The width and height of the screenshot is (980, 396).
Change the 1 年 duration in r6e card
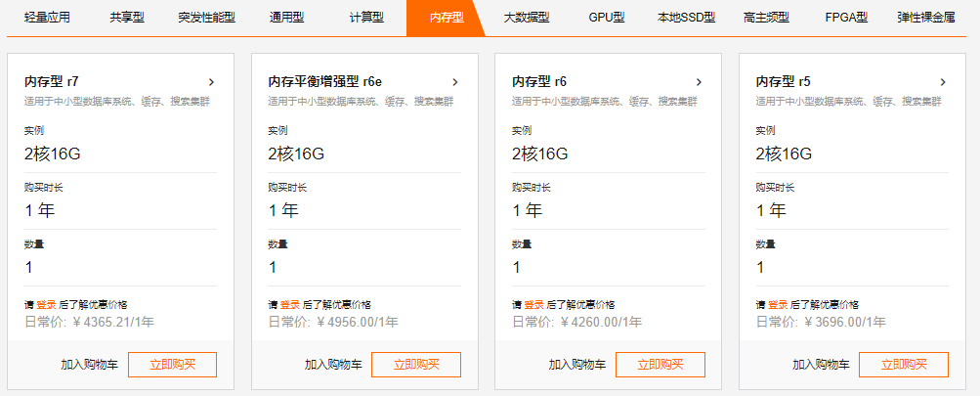283,210
